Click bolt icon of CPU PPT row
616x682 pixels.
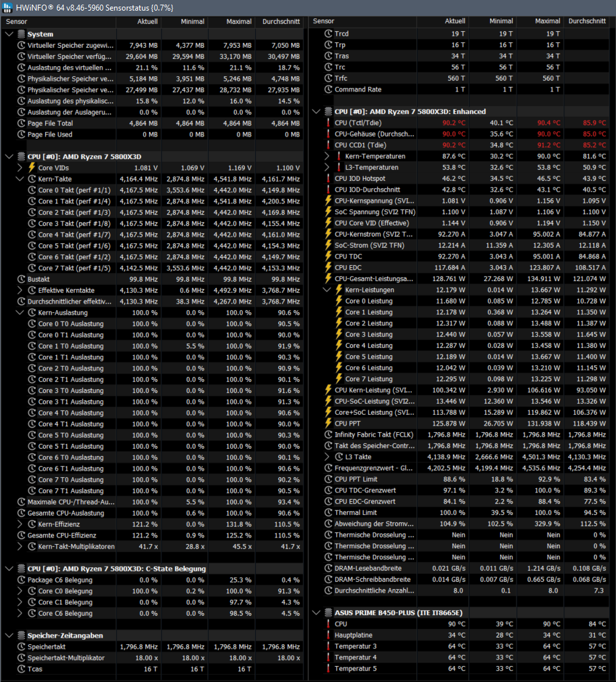[x=328, y=424]
